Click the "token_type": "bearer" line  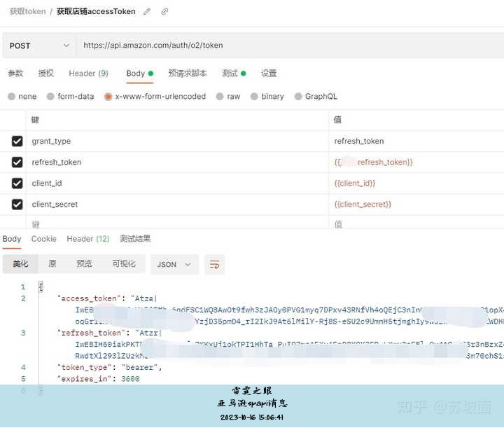coord(109,367)
